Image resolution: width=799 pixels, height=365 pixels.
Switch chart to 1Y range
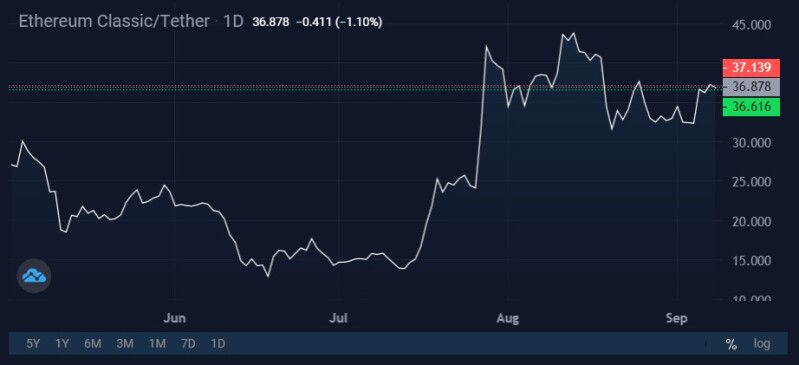click(x=62, y=344)
